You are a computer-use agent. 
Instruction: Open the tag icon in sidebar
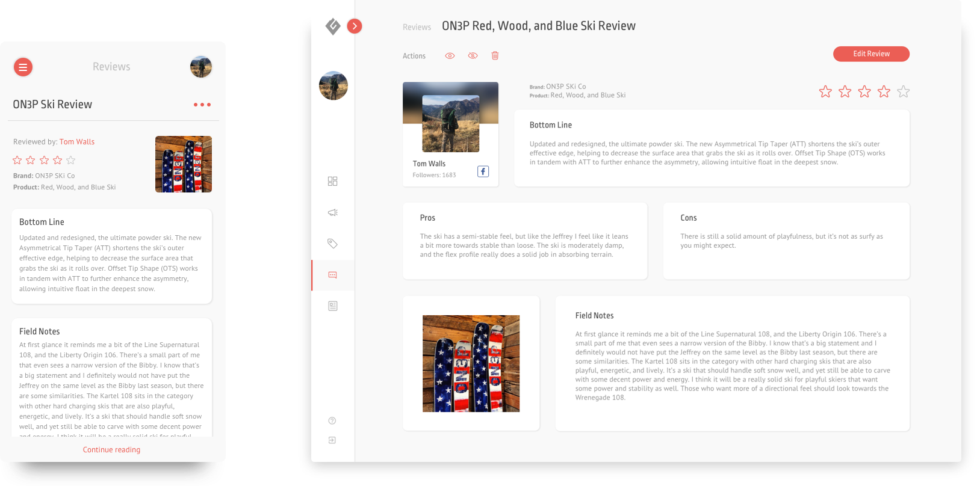click(x=332, y=244)
